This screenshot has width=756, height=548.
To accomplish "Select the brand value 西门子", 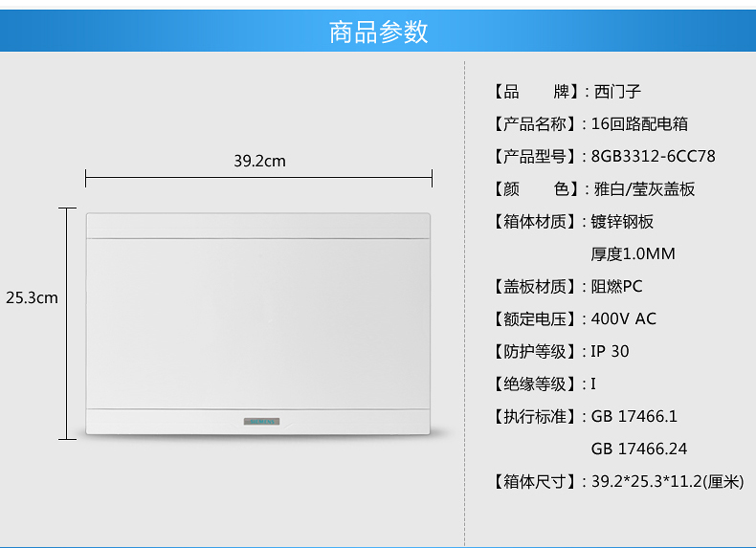I will [617, 92].
